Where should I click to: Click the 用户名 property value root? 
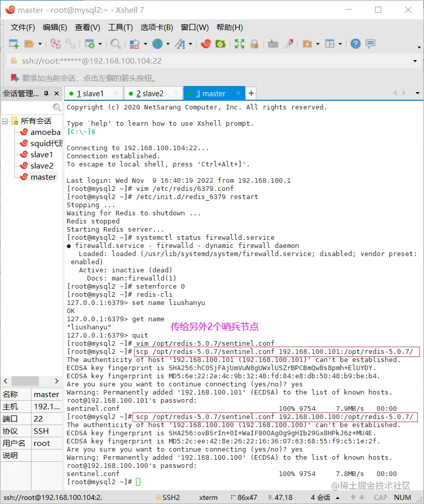pos(47,443)
